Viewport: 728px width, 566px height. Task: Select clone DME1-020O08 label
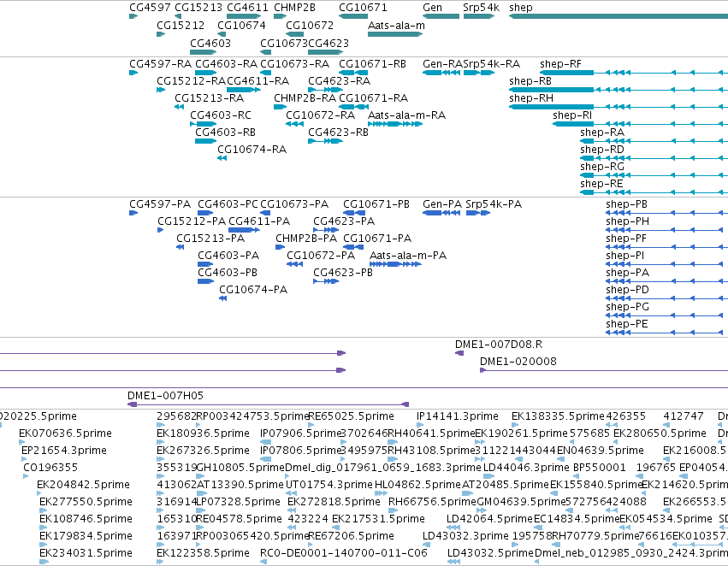point(518,362)
